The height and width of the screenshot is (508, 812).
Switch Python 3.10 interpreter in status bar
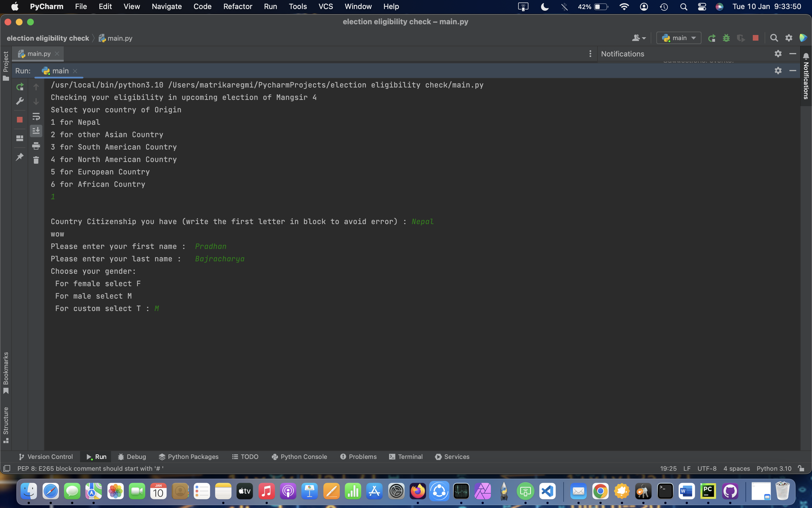click(x=774, y=468)
